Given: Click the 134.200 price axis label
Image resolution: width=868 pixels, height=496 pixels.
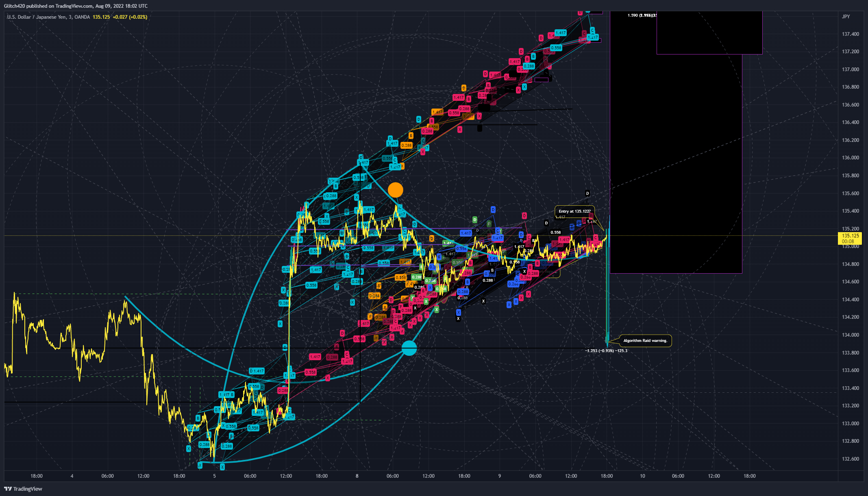Looking at the screenshot, I should (x=851, y=317).
